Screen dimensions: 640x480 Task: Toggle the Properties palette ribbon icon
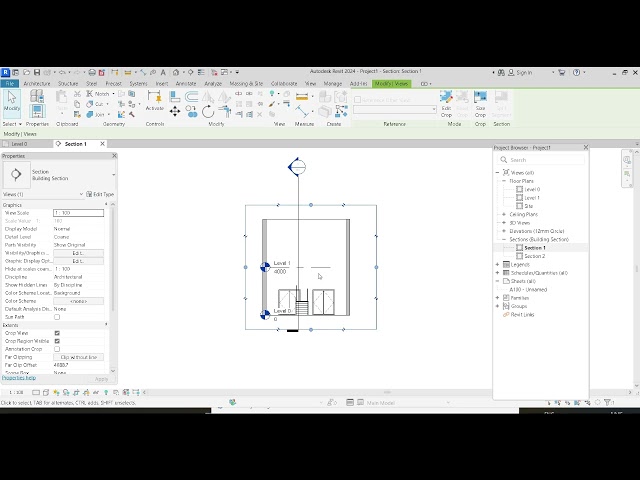[37, 111]
